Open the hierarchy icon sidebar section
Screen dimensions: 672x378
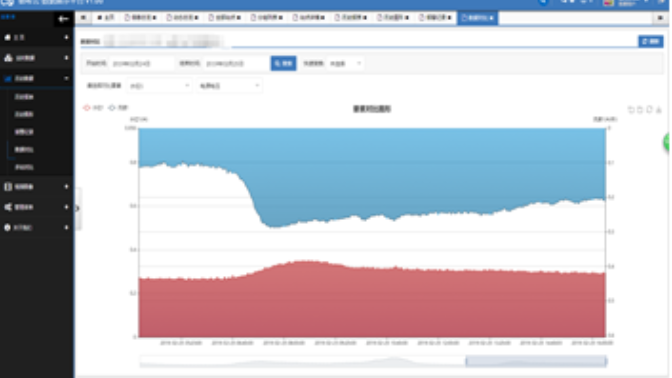36,58
